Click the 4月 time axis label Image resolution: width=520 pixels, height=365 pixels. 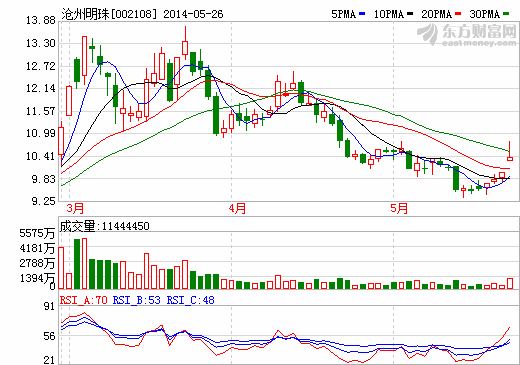click(x=237, y=208)
